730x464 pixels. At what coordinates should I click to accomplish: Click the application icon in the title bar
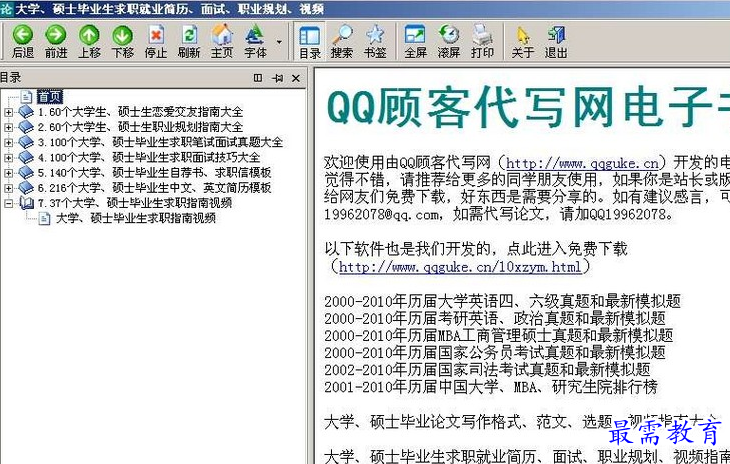click(6, 9)
